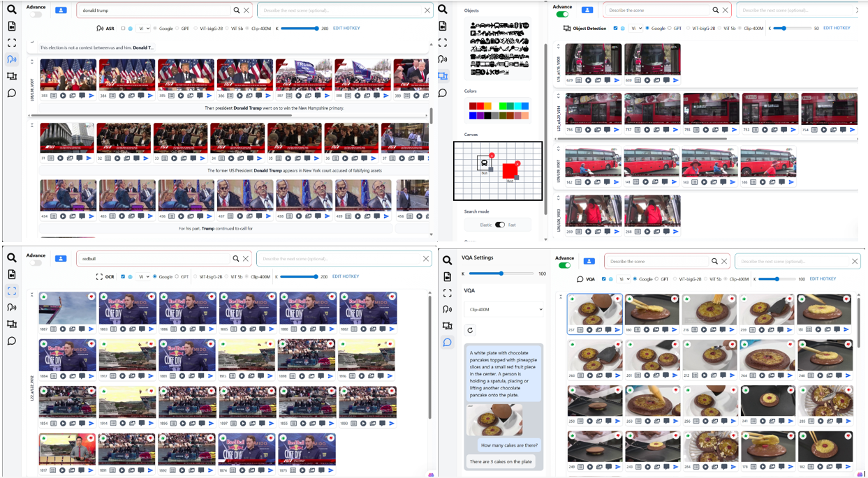The width and height of the screenshot is (868, 478).
Task: Play the clip for bus frame 629
Action: pos(588,80)
